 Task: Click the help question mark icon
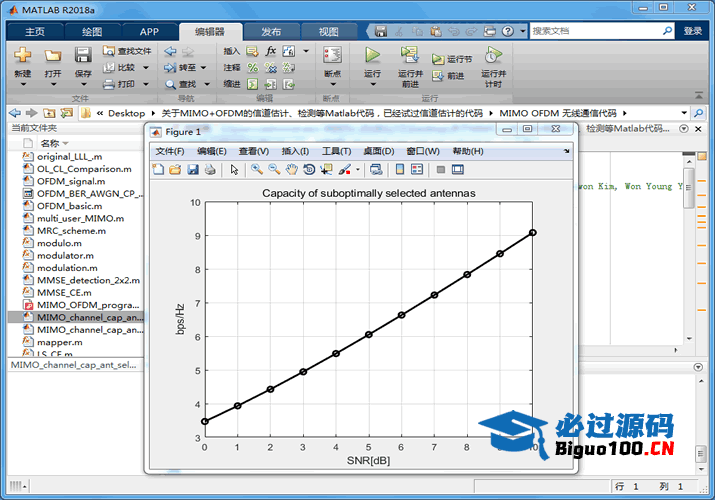point(508,31)
